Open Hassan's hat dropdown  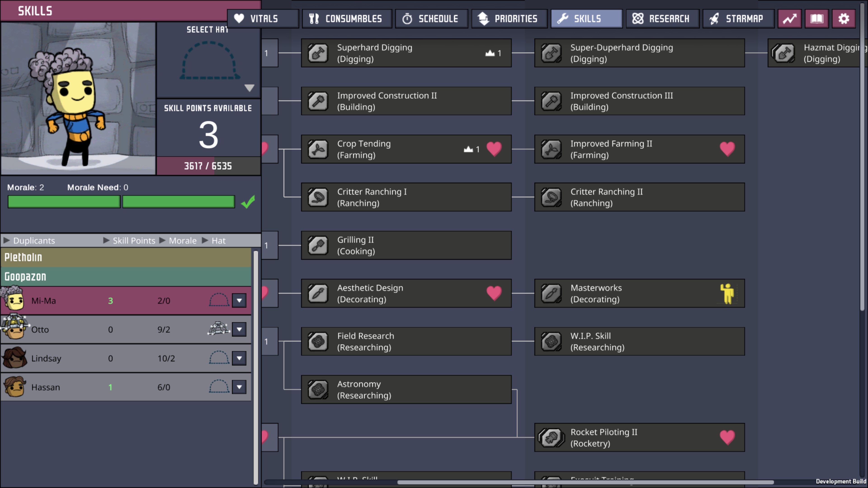click(x=239, y=387)
